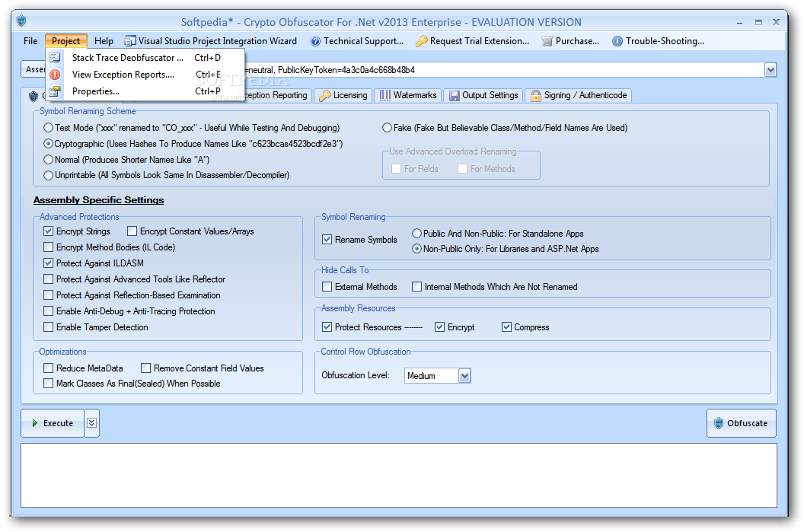Select Test Mode renaming scheme
This screenshot has height=532, width=804.
[x=48, y=128]
